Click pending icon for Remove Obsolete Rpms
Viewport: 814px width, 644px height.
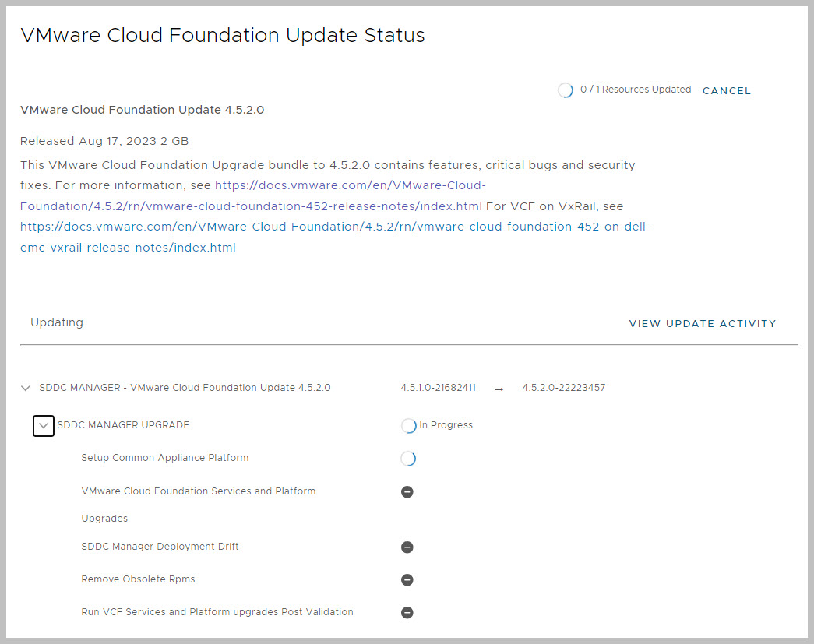(407, 579)
